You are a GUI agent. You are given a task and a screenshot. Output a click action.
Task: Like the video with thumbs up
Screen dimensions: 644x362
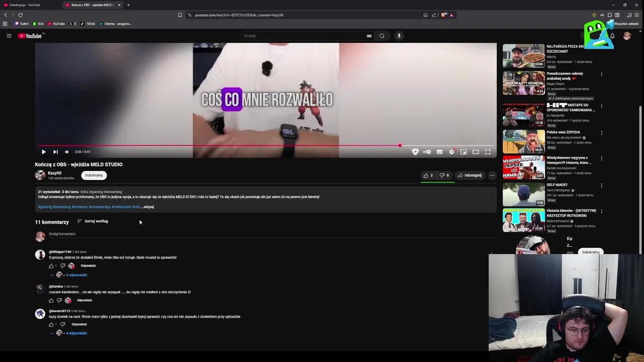point(428,175)
